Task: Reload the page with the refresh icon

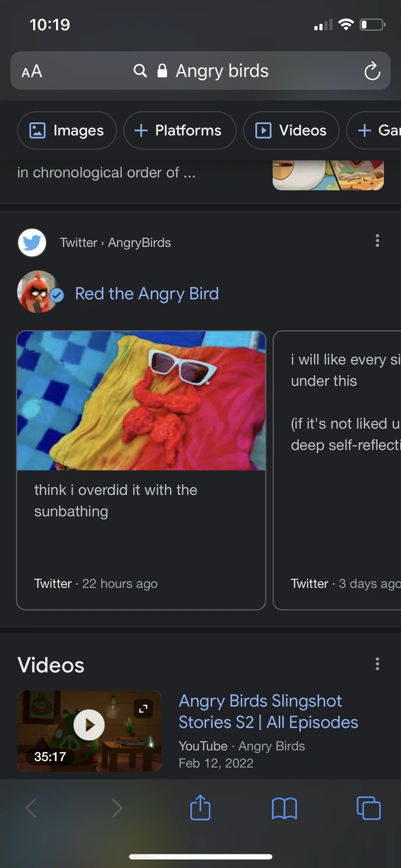Action: click(x=372, y=71)
